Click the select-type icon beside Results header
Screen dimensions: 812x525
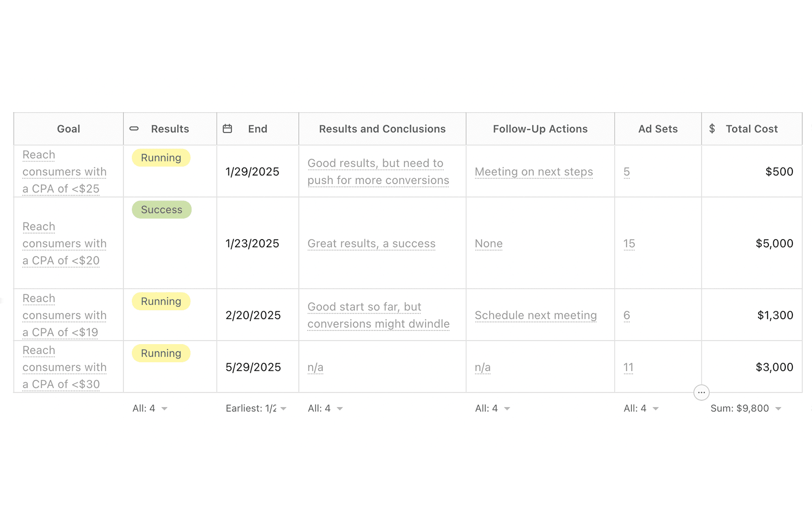(x=134, y=129)
